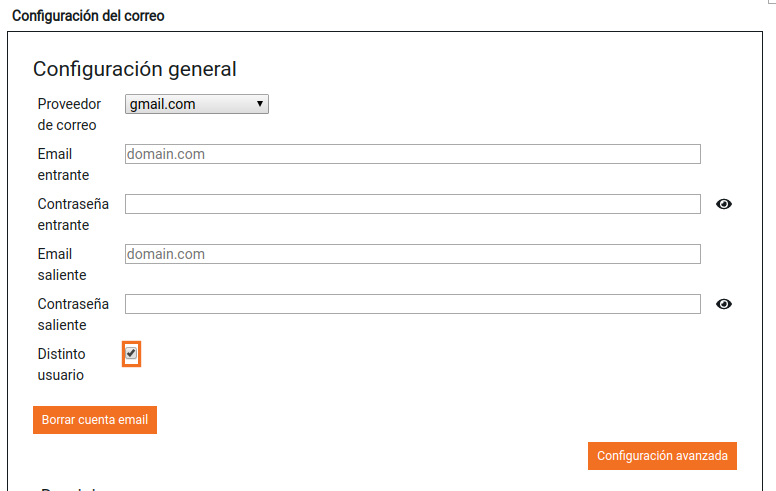Select the gmail.com value in provider combo
The image size is (776, 491).
coord(163,104)
